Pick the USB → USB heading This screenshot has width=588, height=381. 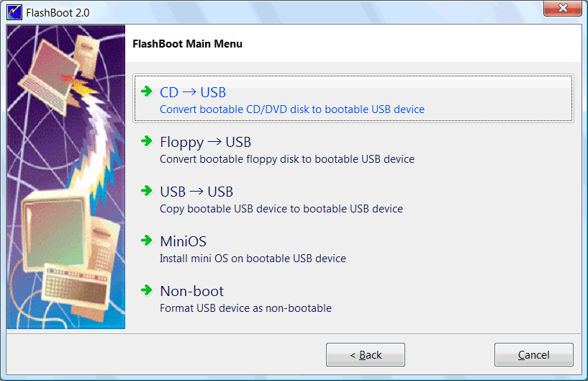tap(196, 192)
